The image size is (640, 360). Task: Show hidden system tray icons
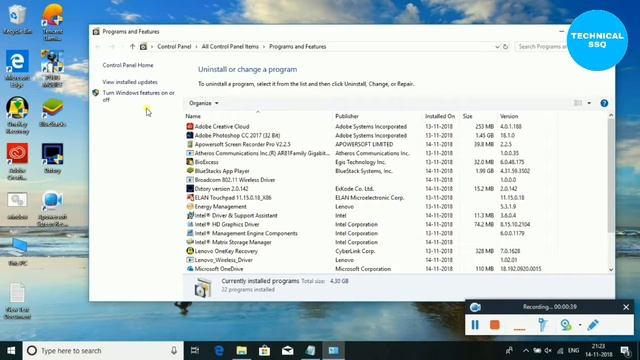[526, 351]
